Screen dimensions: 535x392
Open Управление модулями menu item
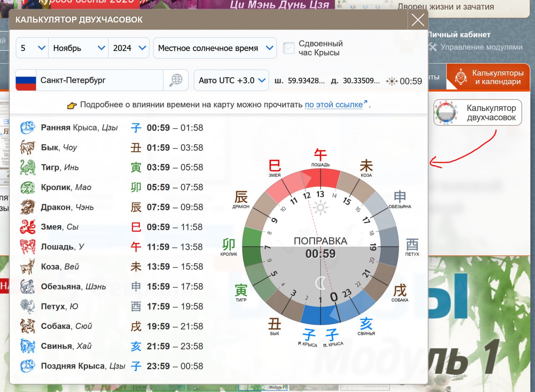click(481, 47)
